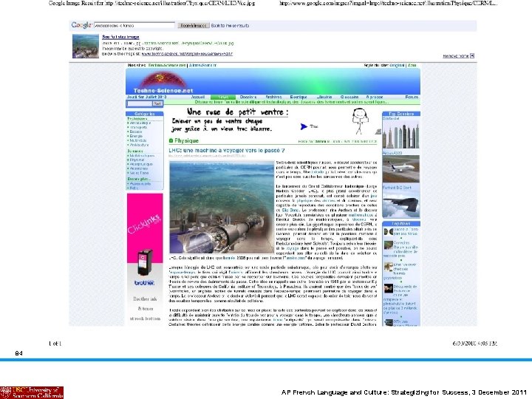Open the Airbus A380 dossier label
The height and width of the screenshot is (399, 532).
(392, 153)
